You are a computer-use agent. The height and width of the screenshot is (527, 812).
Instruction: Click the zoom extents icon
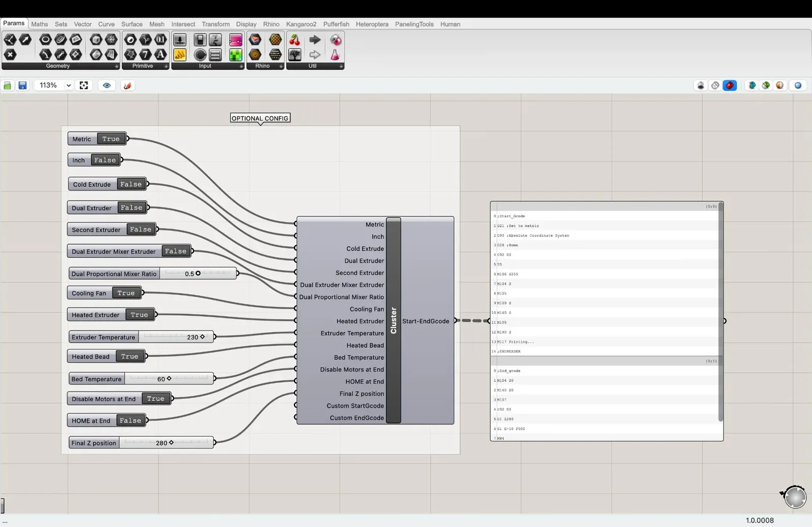click(x=84, y=85)
